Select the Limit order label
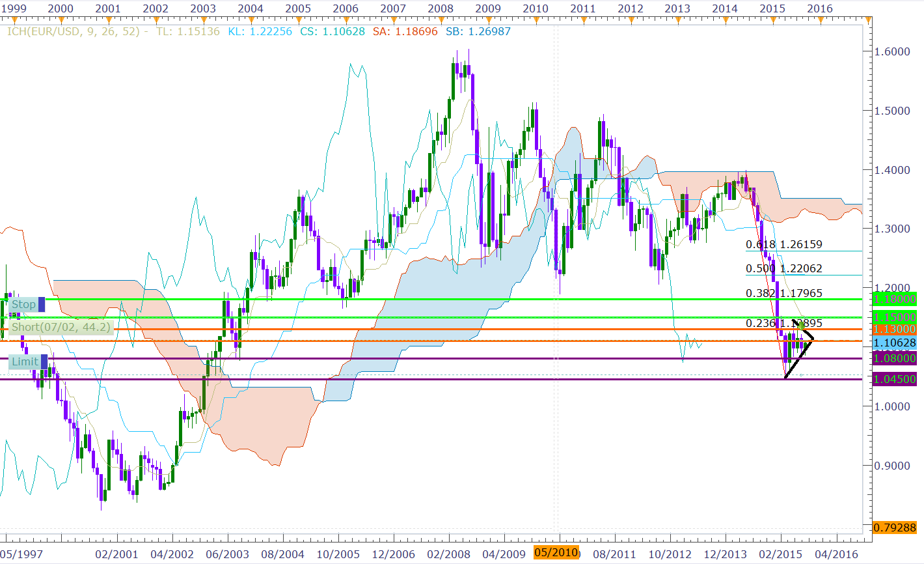The image size is (924, 564). click(28, 361)
